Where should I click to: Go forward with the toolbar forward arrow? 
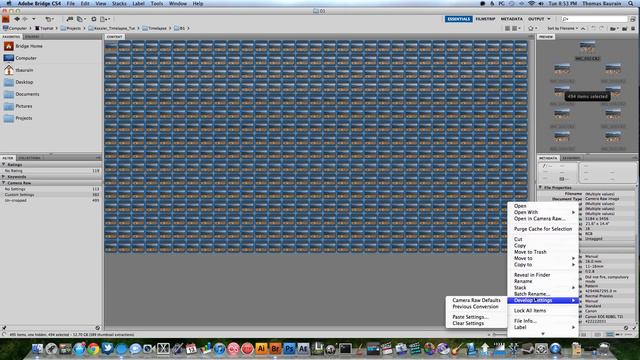25,19
